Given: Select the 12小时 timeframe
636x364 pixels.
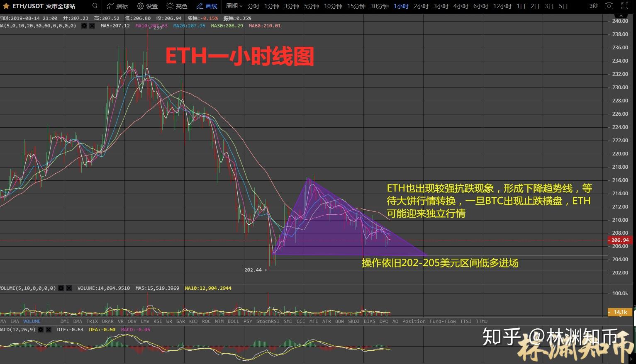Looking at the screenshot, I should [502, 6].
